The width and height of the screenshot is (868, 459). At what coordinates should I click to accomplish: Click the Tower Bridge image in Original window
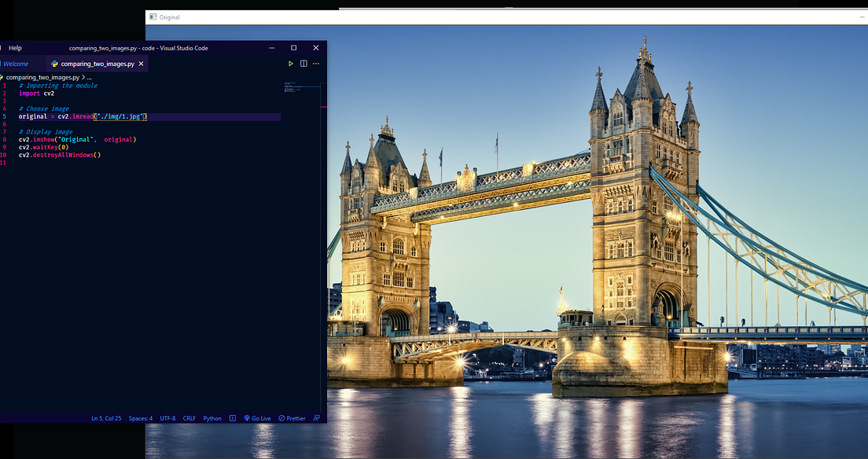pos(597,241)
